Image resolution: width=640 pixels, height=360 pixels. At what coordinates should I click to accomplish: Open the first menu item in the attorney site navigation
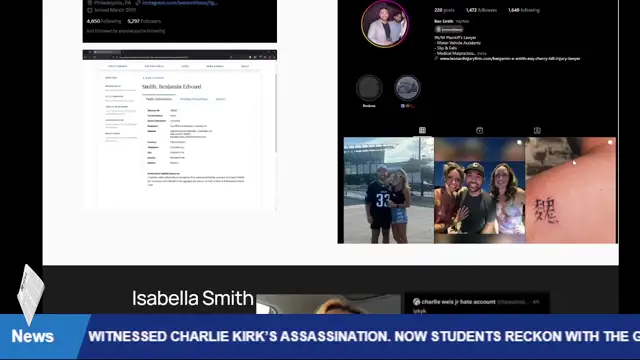pos(118,66)
